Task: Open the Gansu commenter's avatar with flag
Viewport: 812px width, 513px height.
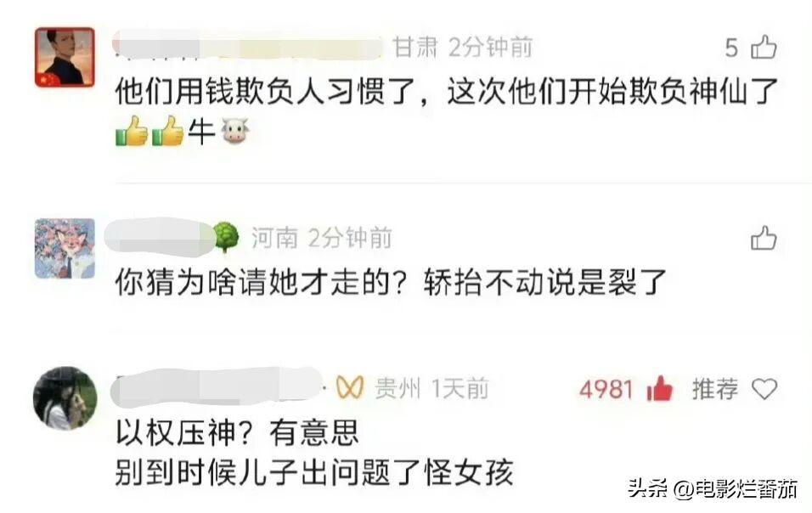Action: pyautogui.click(x=65, y=57)
